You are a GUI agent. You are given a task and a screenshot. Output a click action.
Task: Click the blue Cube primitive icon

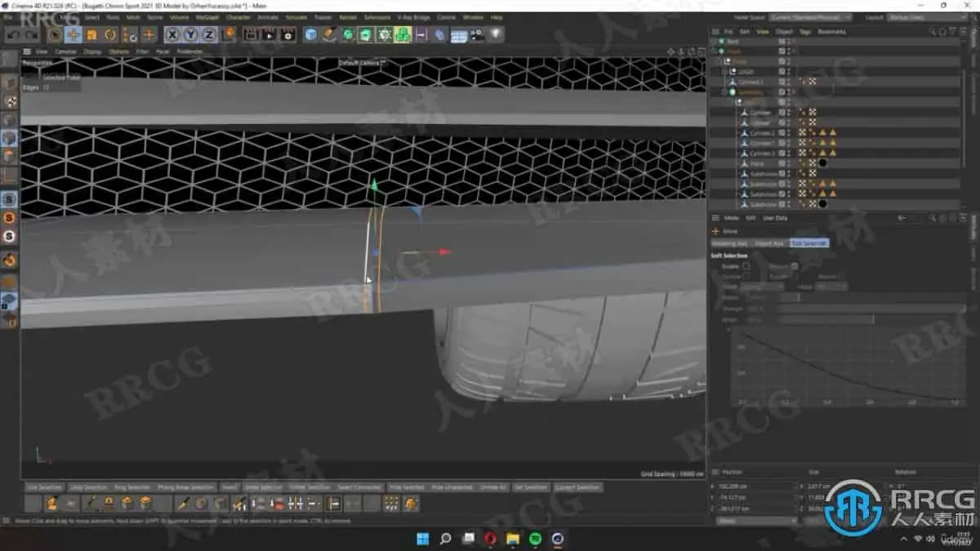coord(311,34)
